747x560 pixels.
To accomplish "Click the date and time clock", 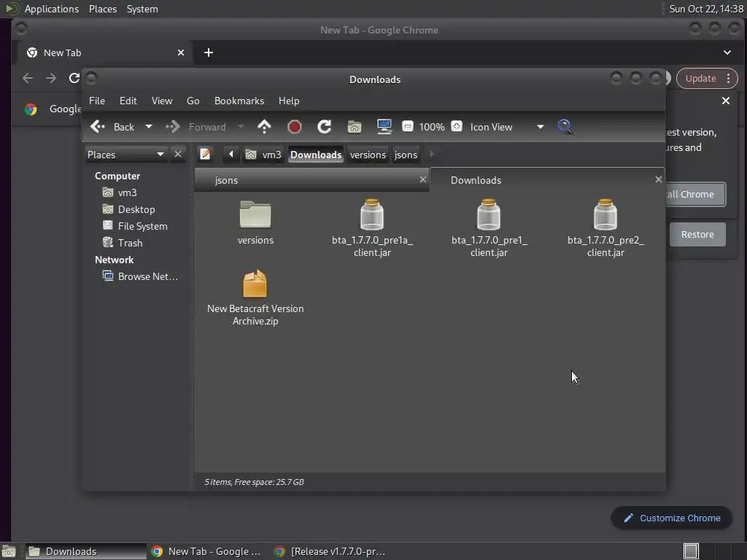I will coord(706,9).
